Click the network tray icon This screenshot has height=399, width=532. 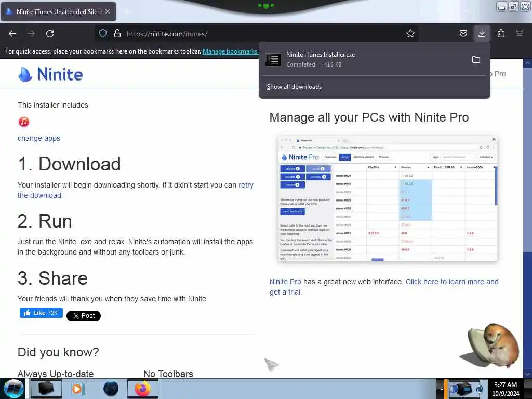click(463, 389)
